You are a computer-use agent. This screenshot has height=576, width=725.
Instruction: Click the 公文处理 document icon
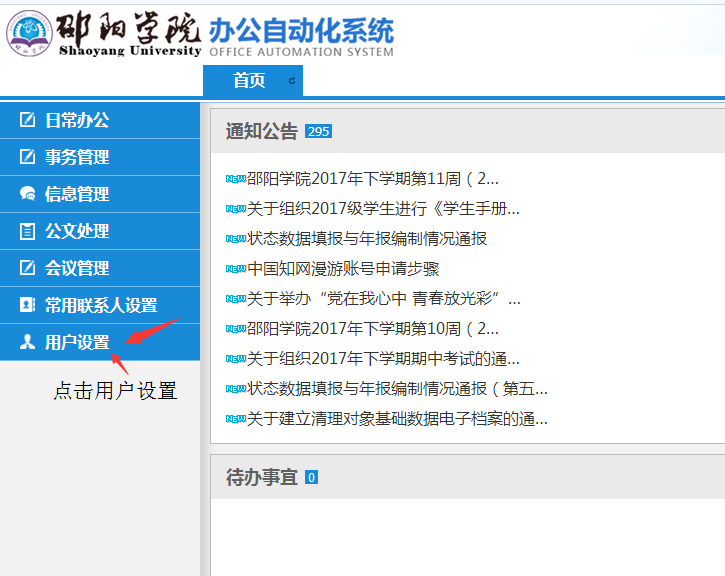(x=28, y=231)
